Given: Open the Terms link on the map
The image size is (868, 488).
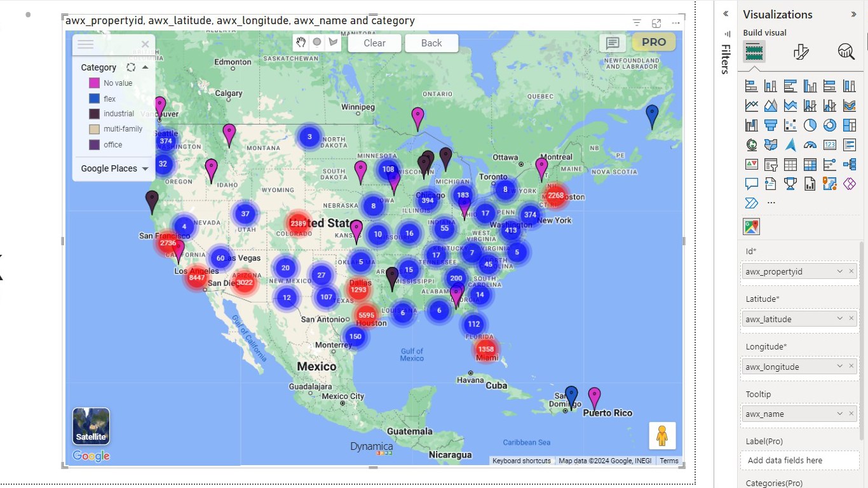Looking at the screenshot, I should tap(668, 461).
